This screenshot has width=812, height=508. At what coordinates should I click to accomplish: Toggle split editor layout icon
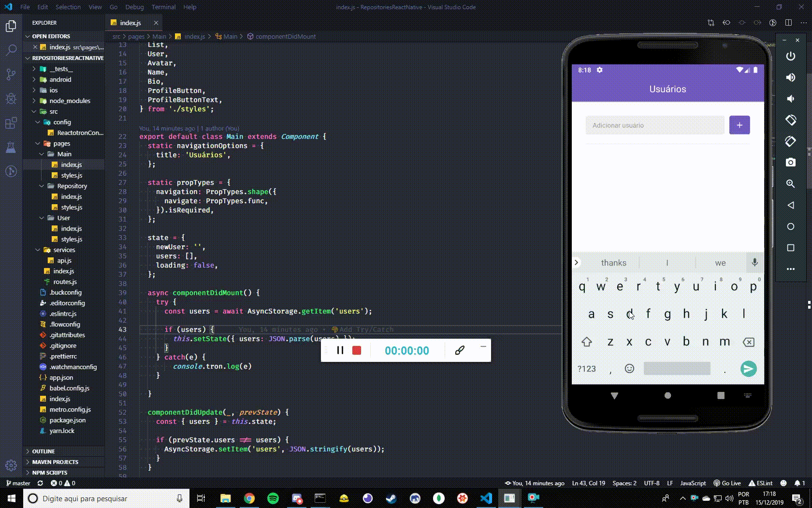click(788, 23)
